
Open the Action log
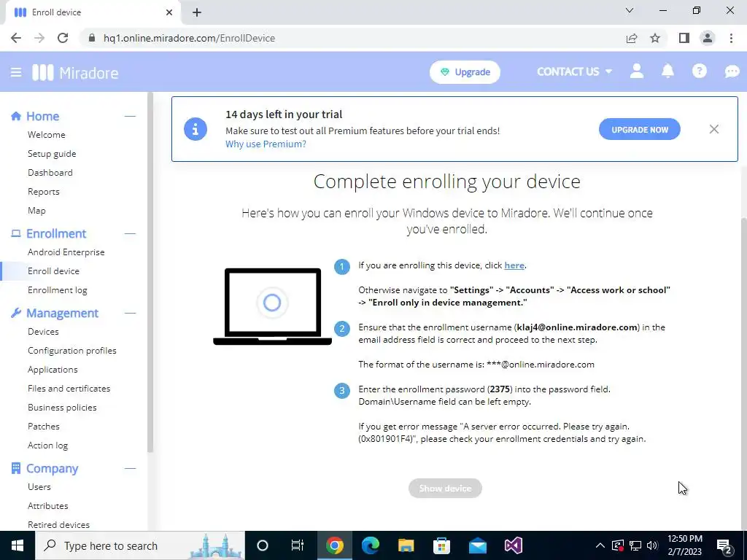pyautogui.click(x=47, y=446)
